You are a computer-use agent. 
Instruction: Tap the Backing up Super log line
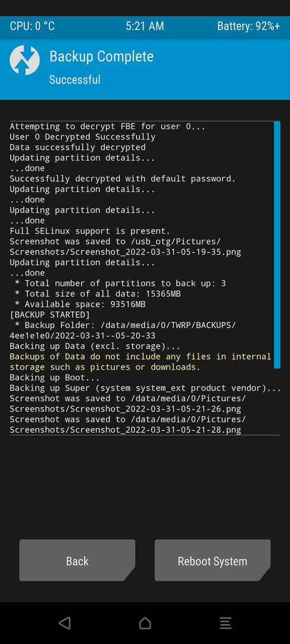coord(145,388)
